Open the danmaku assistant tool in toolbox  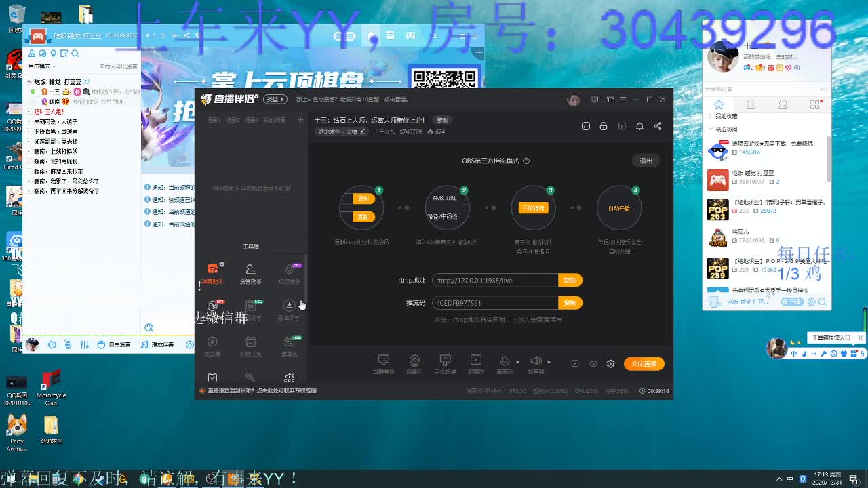[212, 273]
